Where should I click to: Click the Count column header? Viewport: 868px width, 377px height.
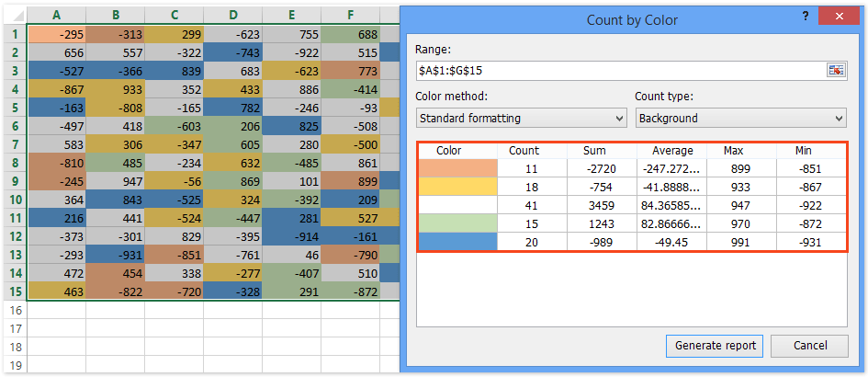[x=524, y=151]
